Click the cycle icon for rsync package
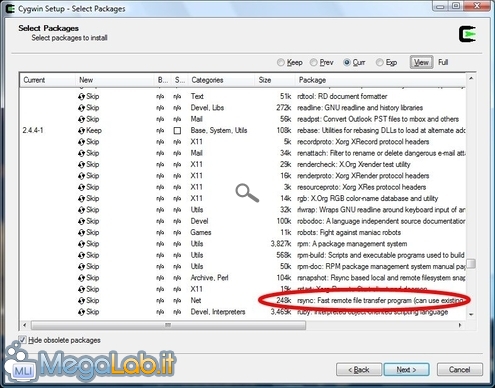 pyautogui.click(x=81, y=301)
